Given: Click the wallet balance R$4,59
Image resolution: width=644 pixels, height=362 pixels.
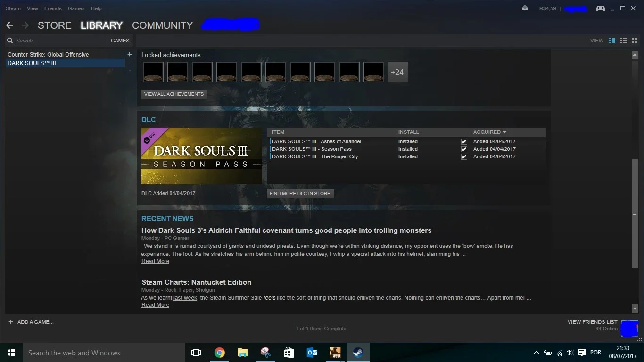Looking at the screenshot, I should pos(548,8).
